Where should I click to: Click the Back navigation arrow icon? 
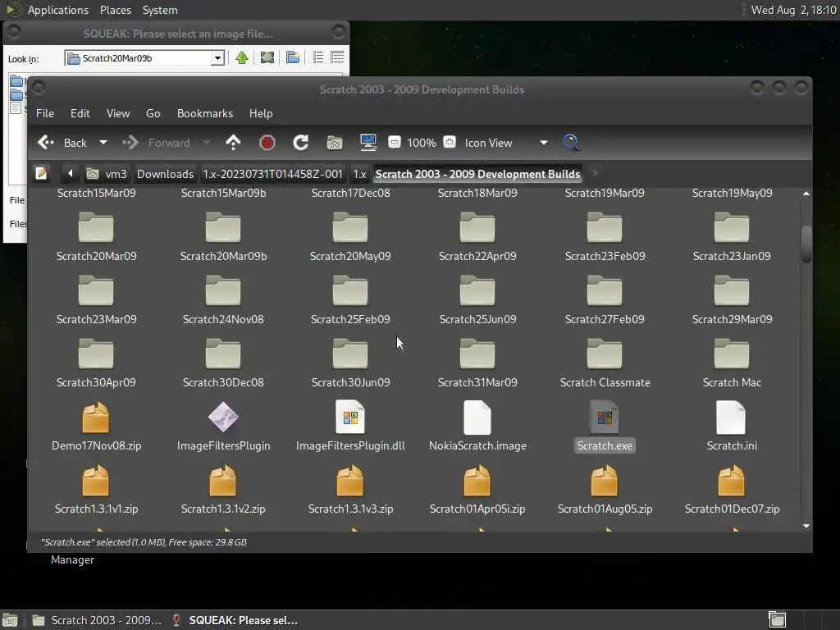tap(46, 143)
